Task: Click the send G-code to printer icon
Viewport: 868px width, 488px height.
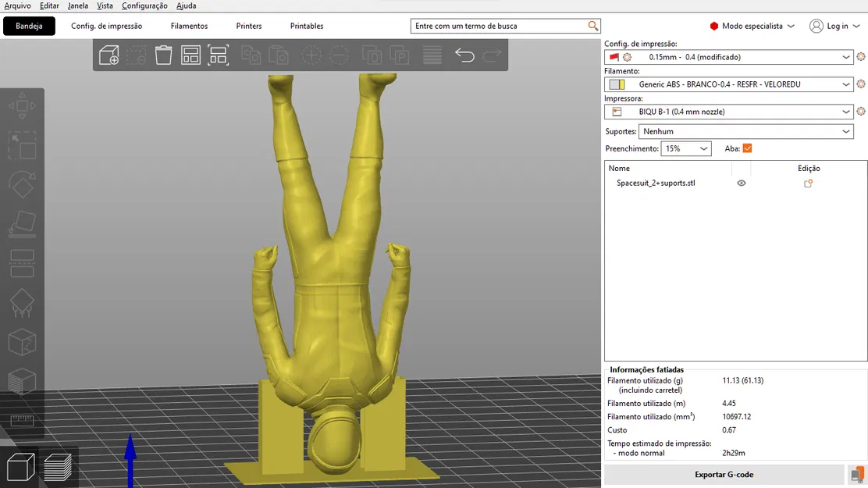Action: [857, 475]
